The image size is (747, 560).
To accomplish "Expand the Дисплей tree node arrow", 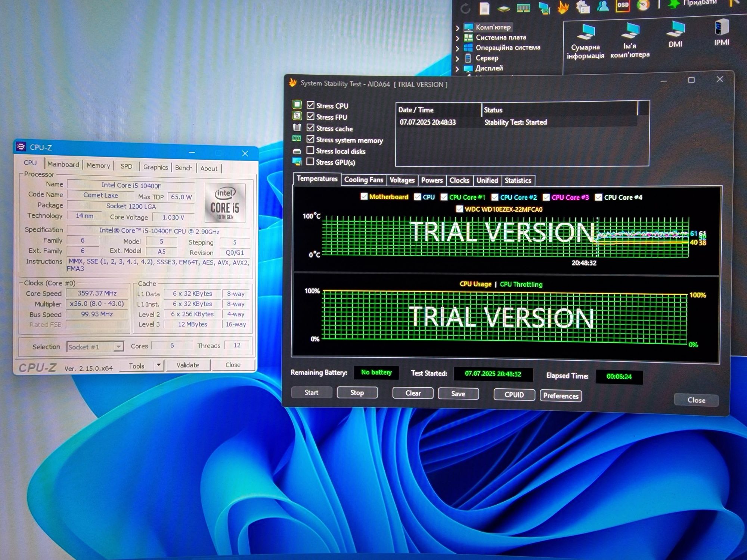I will click(x=458, y=69).
